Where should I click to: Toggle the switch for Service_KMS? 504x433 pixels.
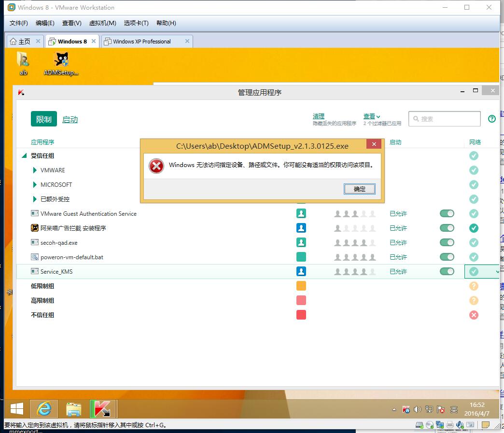[x=447, y=271]
